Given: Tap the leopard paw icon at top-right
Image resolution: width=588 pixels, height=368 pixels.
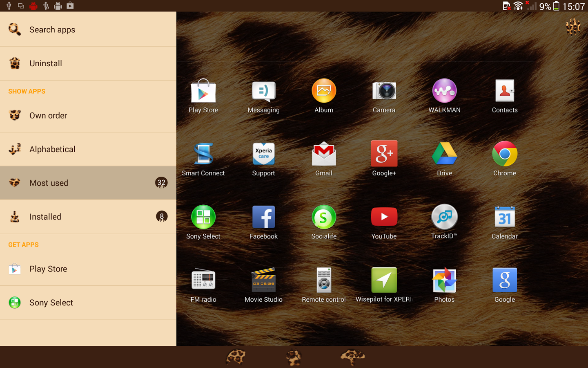Looking at the screenshot, I should 573,27.
